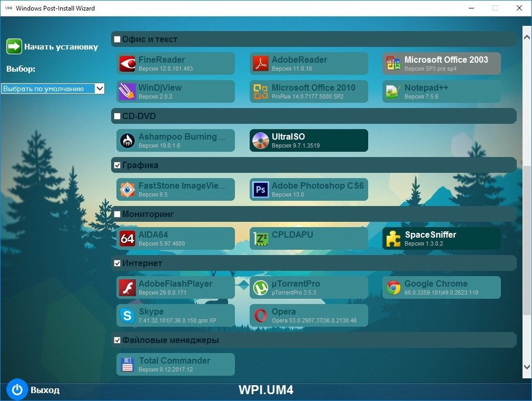Click the UM4 title bar app icon

pos(8,8)
